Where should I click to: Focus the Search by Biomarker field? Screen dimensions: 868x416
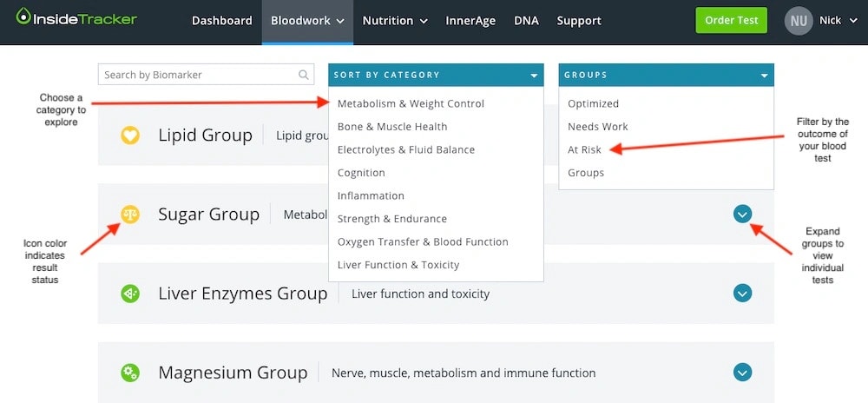click(206, 75)
